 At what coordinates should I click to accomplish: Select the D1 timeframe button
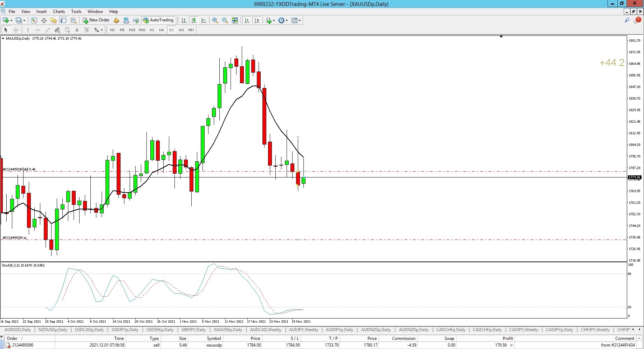(171, 30)
